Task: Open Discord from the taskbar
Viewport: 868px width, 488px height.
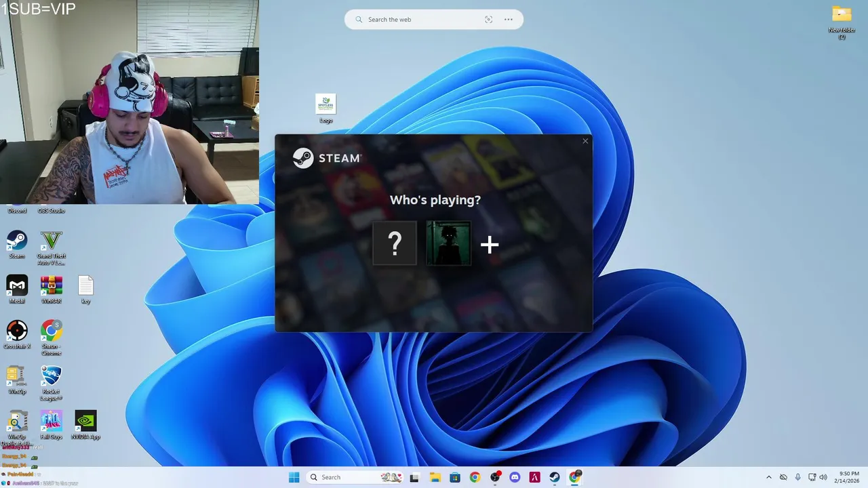Action: [x=515, y=477]
